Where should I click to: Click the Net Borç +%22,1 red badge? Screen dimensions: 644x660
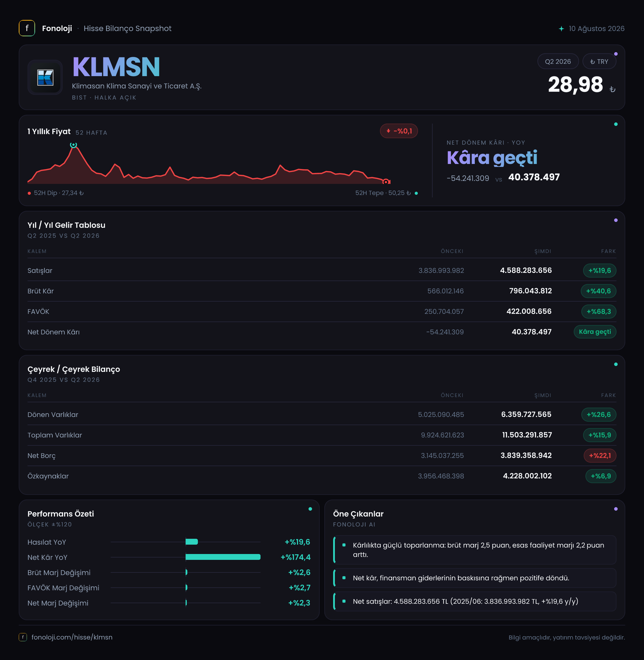tap(600, 456)
